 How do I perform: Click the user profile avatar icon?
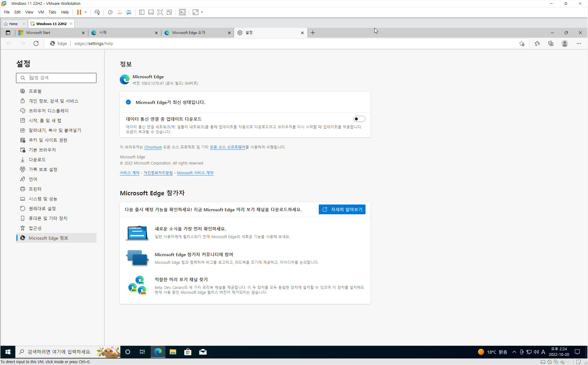point(564,43)
